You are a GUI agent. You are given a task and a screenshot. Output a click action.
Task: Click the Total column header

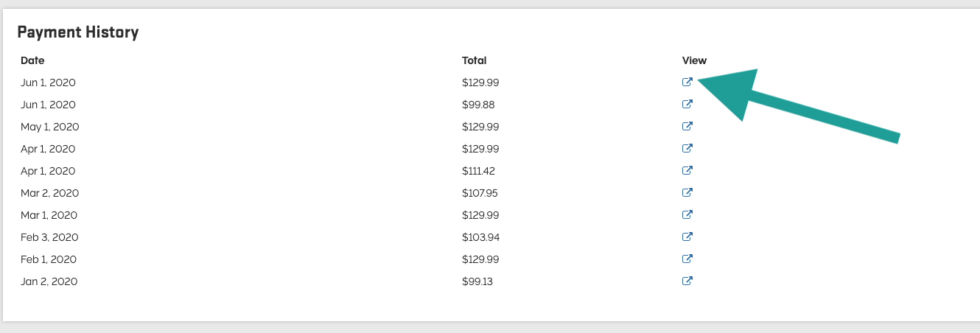[x=474, y=60]
